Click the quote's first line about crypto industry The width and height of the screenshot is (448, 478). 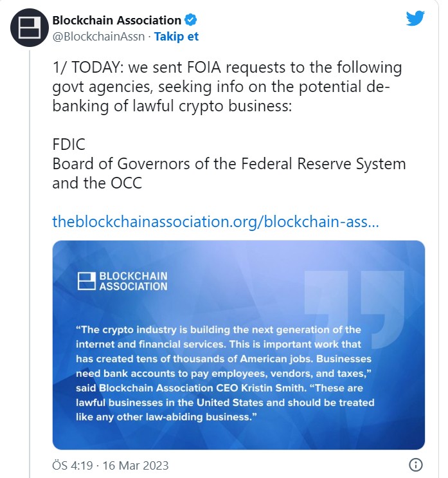(x=218, y=330)
